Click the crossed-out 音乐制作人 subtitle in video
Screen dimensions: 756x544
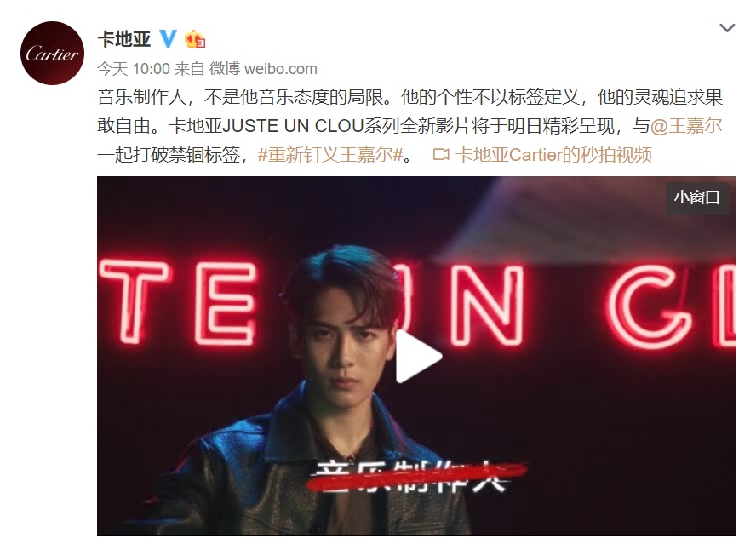click(x=416, y=476)
